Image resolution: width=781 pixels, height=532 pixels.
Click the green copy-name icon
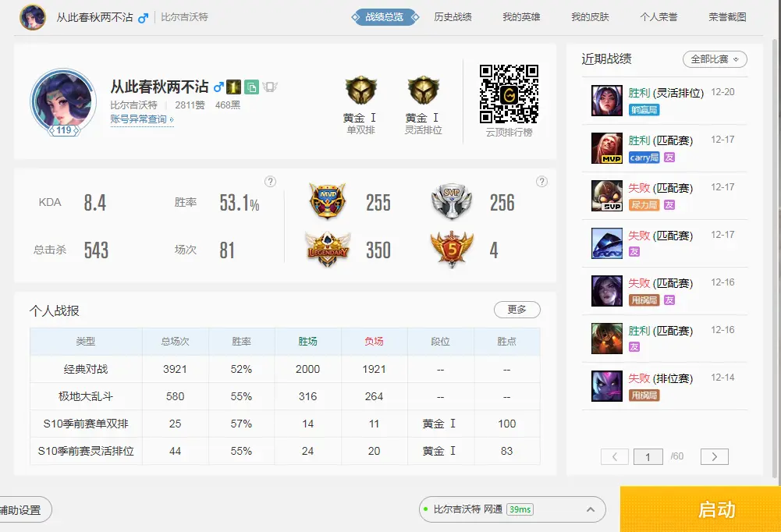(251, 87)
